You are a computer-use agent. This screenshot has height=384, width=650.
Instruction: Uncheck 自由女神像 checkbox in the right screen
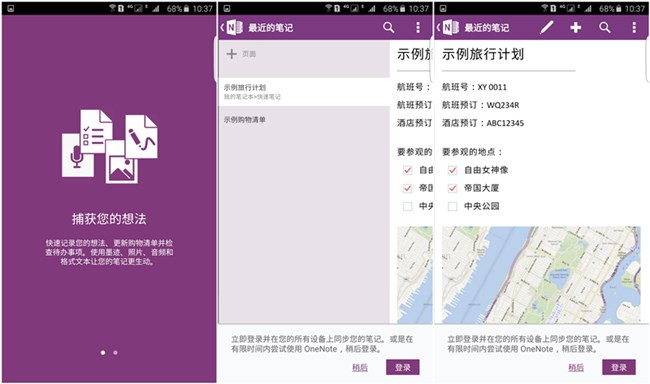pos(453,170)
